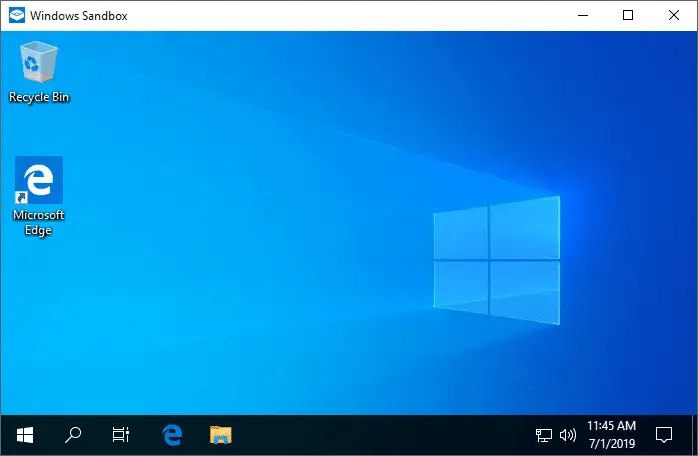
Task: Open taskbar Search magnifier
Action: point(73,435)
